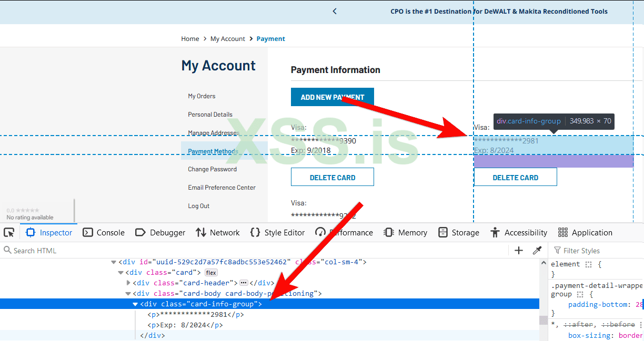Screen dimensions: 644x341
Task: Click previous arrow in promo banner
Action: coord(335,11)
